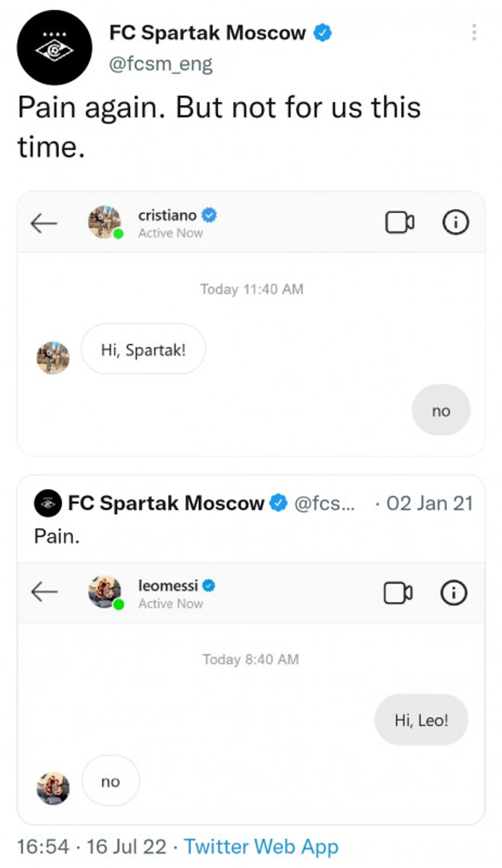Click FC Spartak Moscow's profile avatar

point(54,47)
